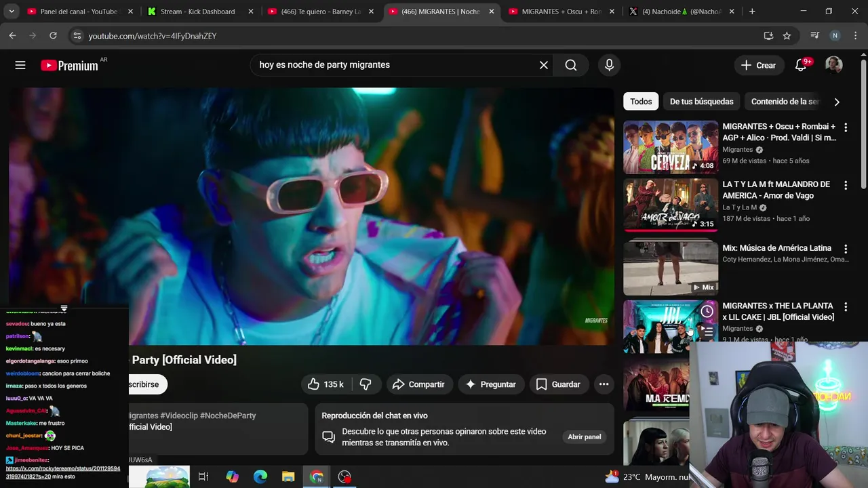
Task: Open the Chrome profile N button
Action: click(835, 35)
